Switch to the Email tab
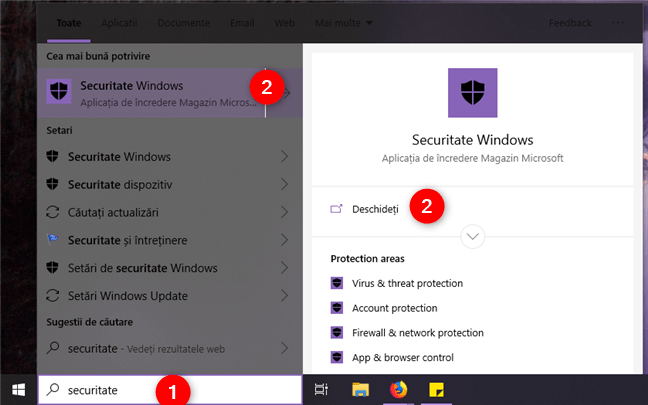 242,23
